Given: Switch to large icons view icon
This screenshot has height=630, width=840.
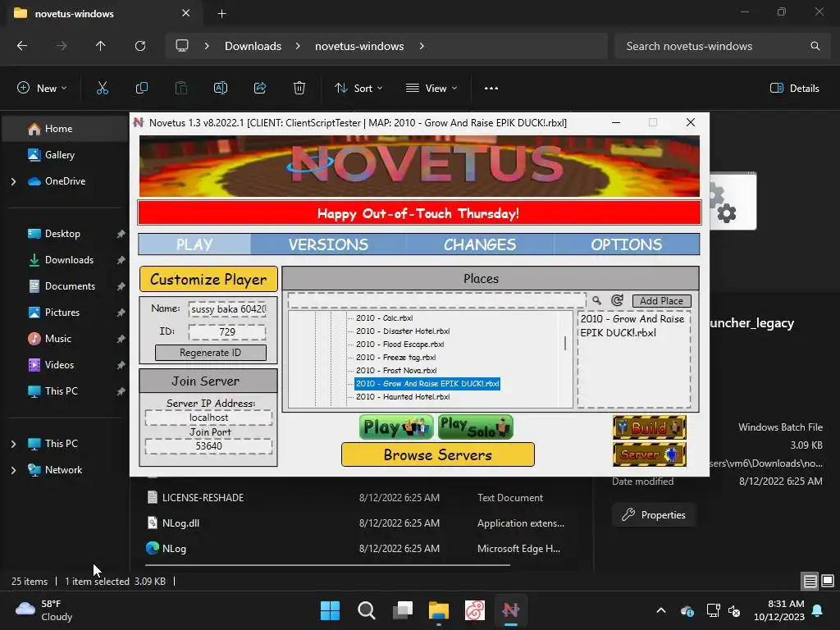Looking at the screenshot, I should coord(828,581).
